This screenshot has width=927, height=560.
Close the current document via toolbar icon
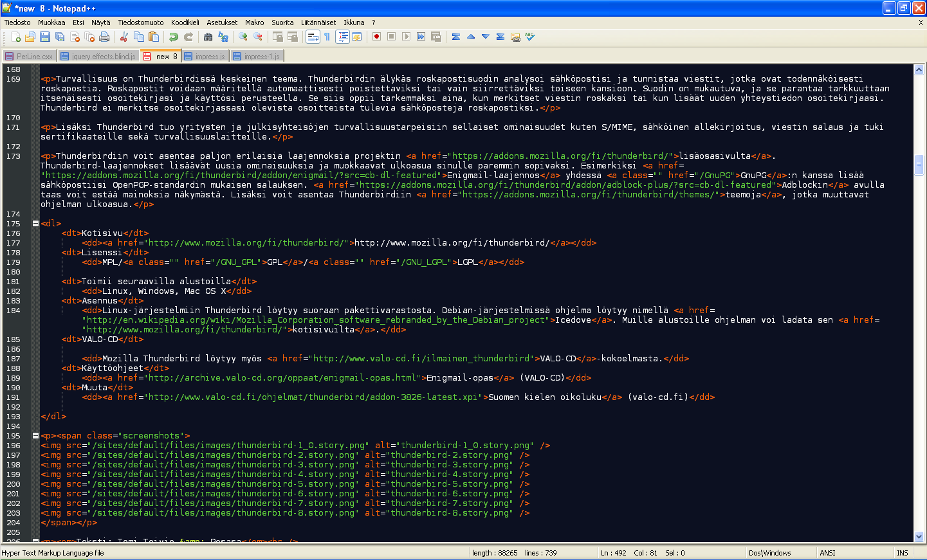75,37
